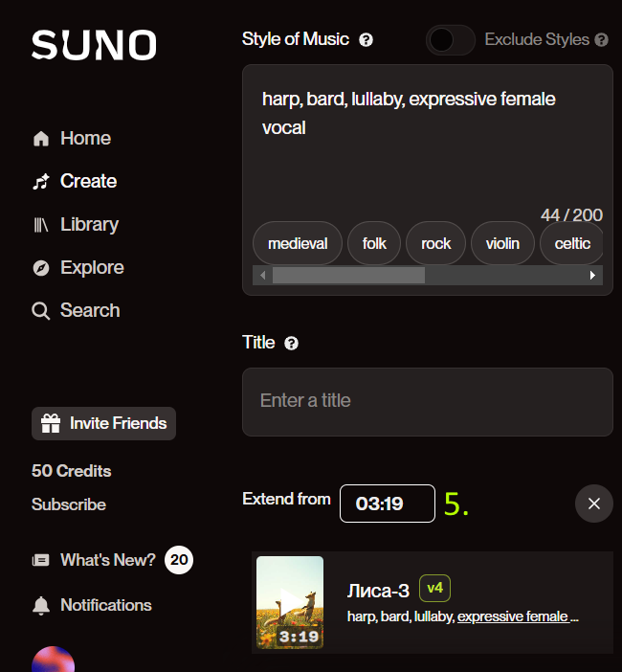Add the celtic style tag
The height and width of the screenshot is (672, 622).
click(x=572, y=243)
